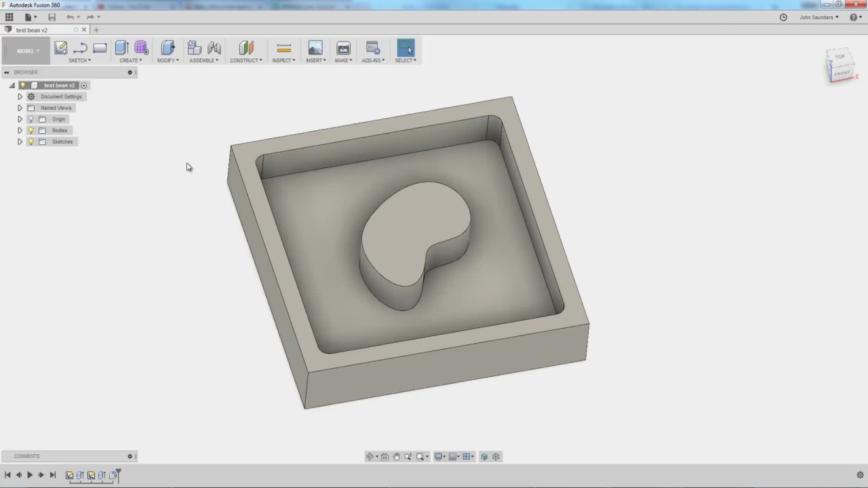Click the Browser panel options dot

pyautogui.click(x=130, y=73)
